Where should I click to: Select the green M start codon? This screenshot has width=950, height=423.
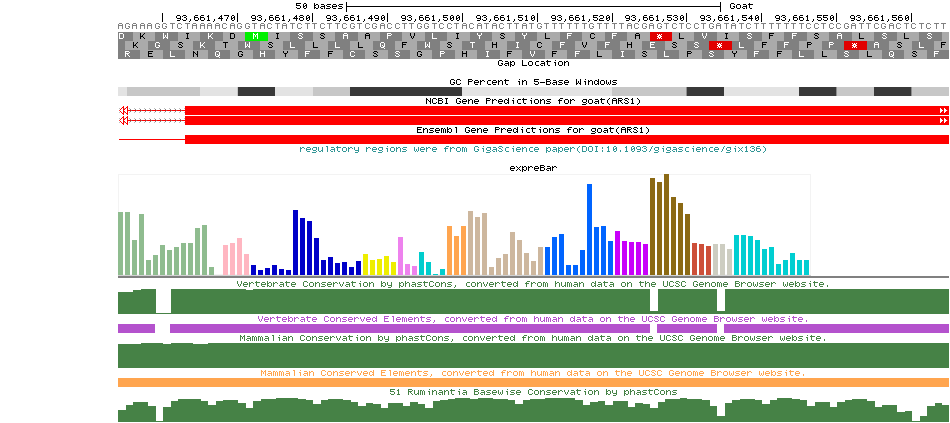coord(257,36)
